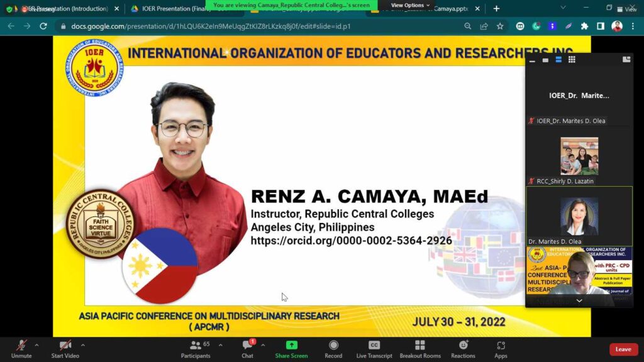Expand audio options arrow beside Unmute
644x362 pixels.
pos(36,344)
